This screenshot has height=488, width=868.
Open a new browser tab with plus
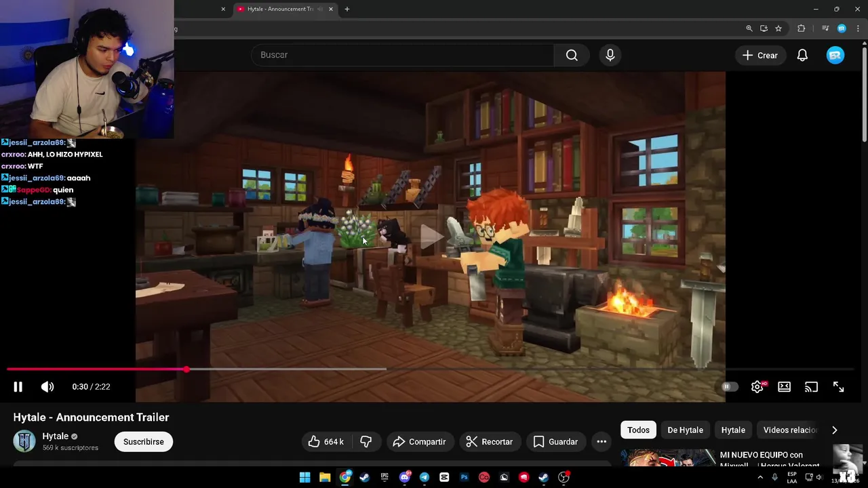[347, 9]
